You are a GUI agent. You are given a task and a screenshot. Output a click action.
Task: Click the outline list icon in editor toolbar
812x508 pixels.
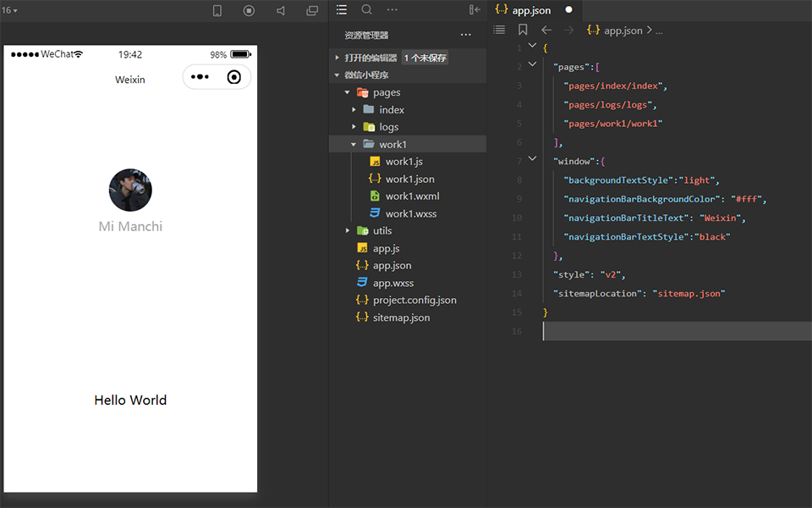click(499, 30)
